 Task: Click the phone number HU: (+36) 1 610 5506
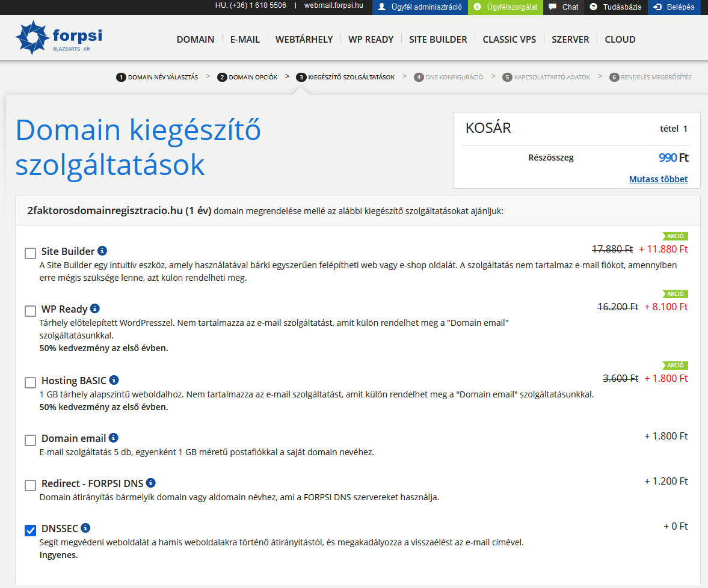pos(251,5)
